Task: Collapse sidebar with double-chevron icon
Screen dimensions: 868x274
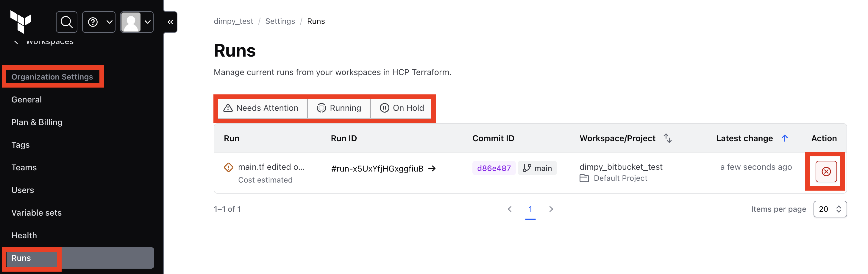Action: coord(170,22)
